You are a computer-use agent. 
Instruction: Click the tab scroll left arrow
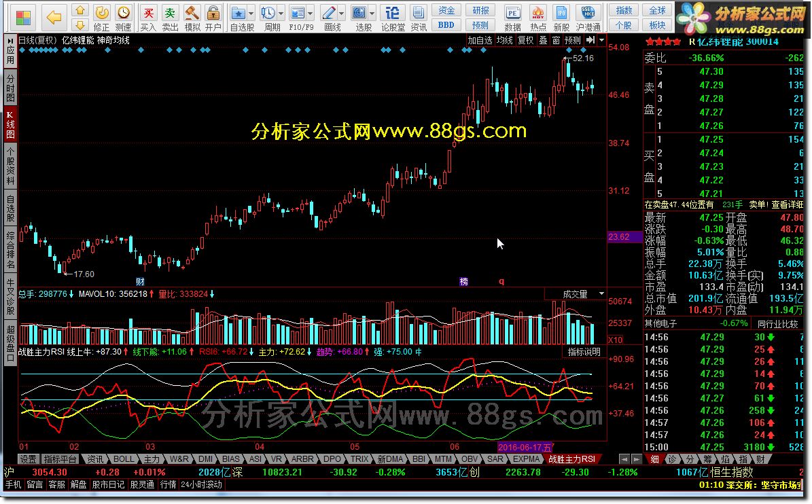[624, 459]
